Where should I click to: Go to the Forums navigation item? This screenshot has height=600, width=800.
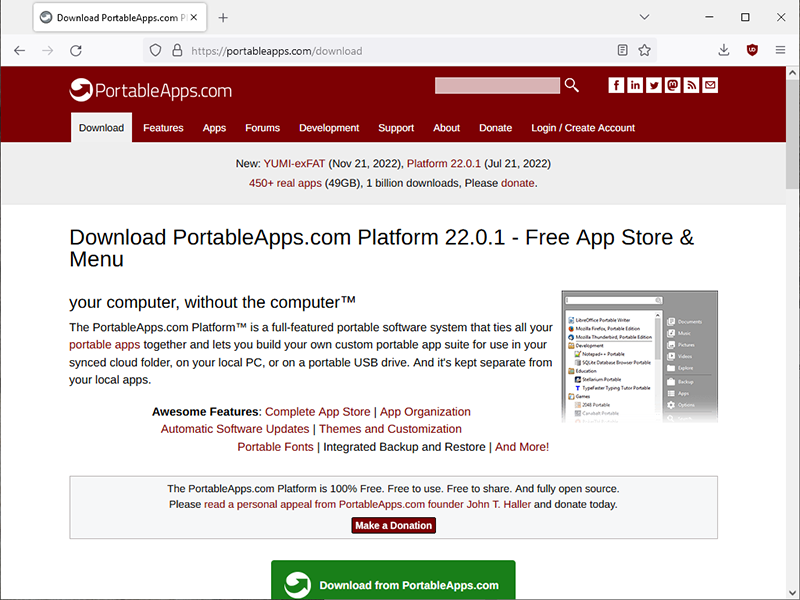click(262, 128)
